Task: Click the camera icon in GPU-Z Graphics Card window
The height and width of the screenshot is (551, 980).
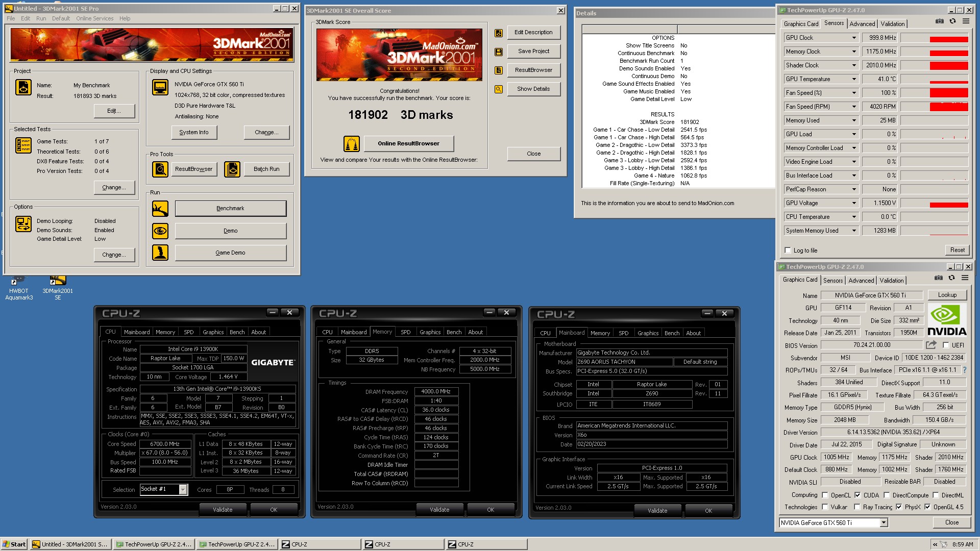Action: tap(938, 278)
